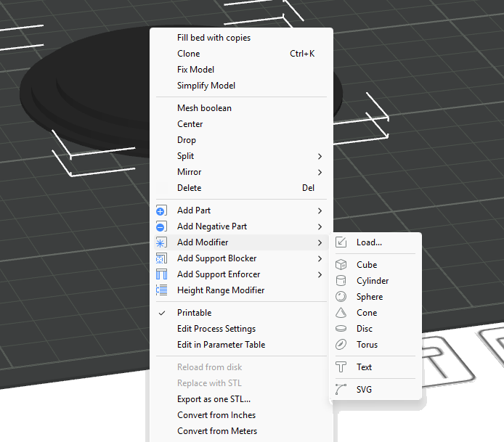
Task: Select the Torus shape icon
Action: tap(341, 345)
